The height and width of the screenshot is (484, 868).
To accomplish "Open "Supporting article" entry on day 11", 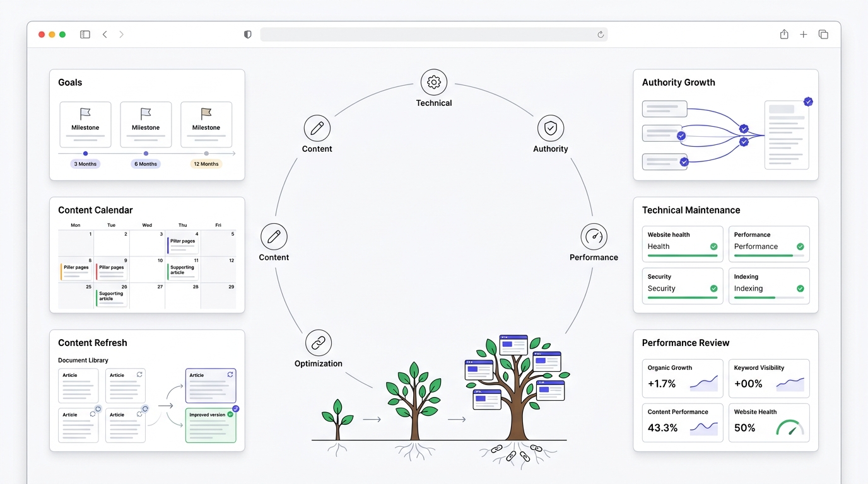I will [182, 272].
